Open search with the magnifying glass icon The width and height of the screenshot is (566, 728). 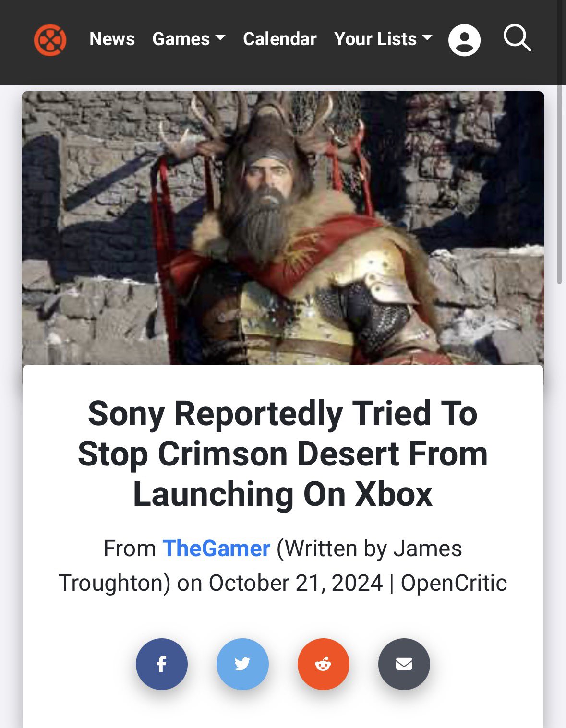click(x=517, y=38)
